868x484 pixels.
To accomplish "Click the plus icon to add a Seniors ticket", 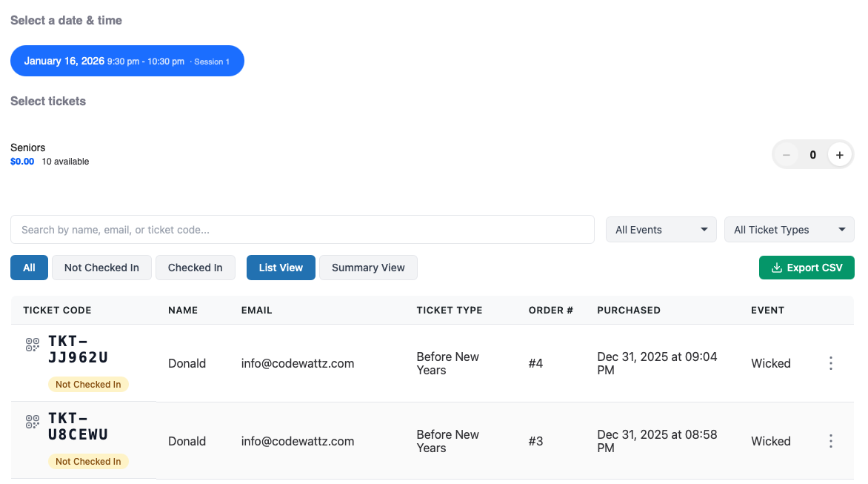I will pos(839,154).
